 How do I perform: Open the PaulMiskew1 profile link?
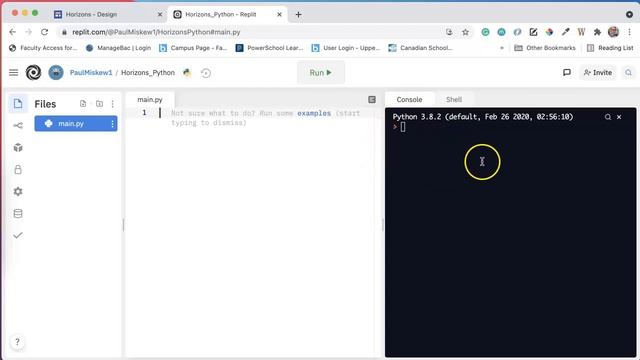(91, 73)
